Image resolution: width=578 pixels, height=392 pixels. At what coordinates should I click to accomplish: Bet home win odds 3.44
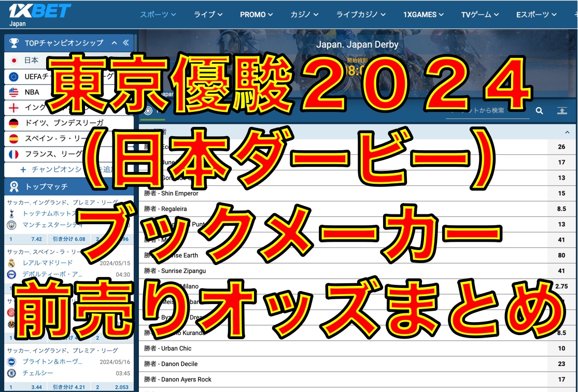(26, 387)
